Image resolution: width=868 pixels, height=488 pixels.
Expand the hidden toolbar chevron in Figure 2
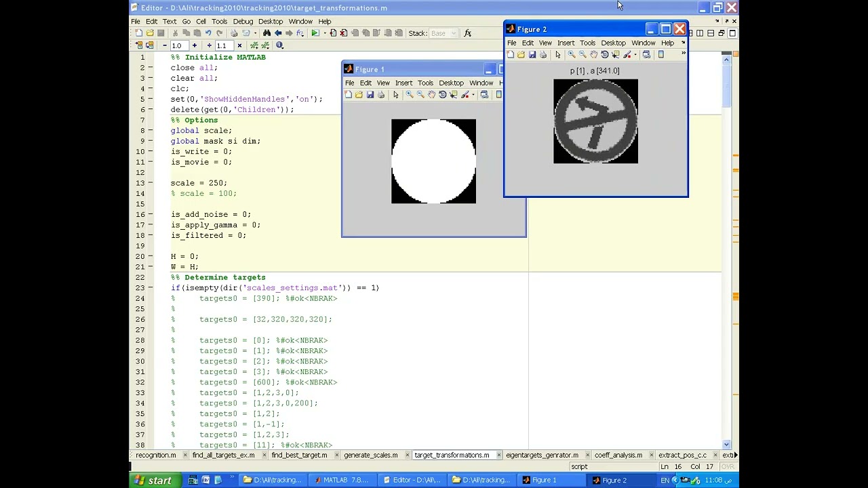pos(683,54)
